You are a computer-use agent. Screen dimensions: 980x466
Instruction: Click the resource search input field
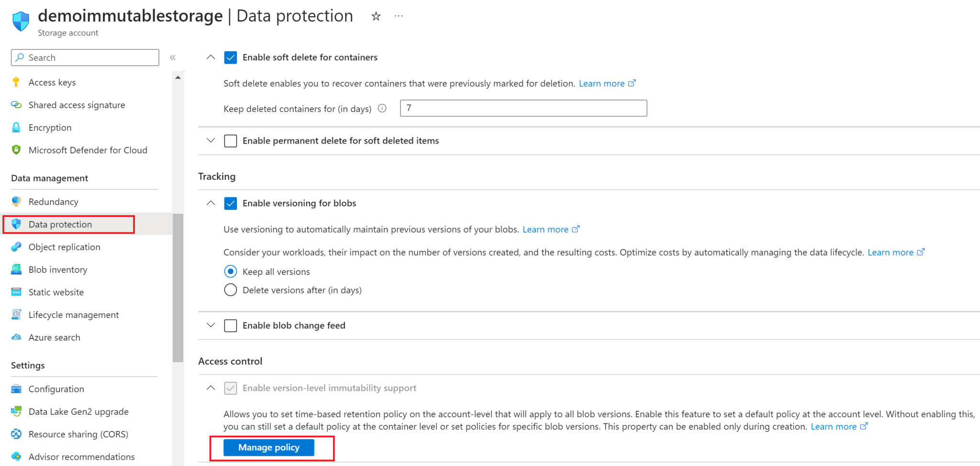84,57
